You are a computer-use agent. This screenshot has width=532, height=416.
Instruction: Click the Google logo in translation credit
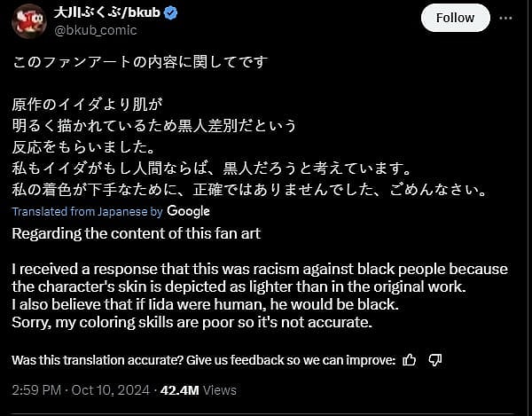point(188,211)
